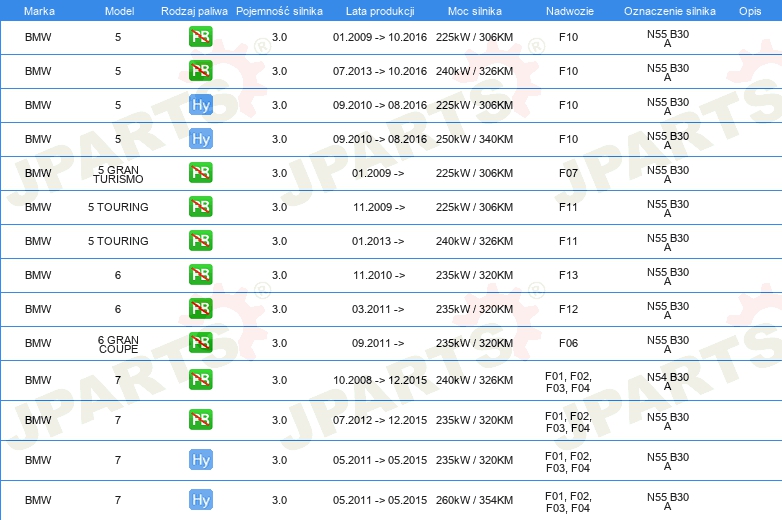Click the date range 01.2009 -> 10.2016
782x520 pixels.
click(x=380, y=37)
